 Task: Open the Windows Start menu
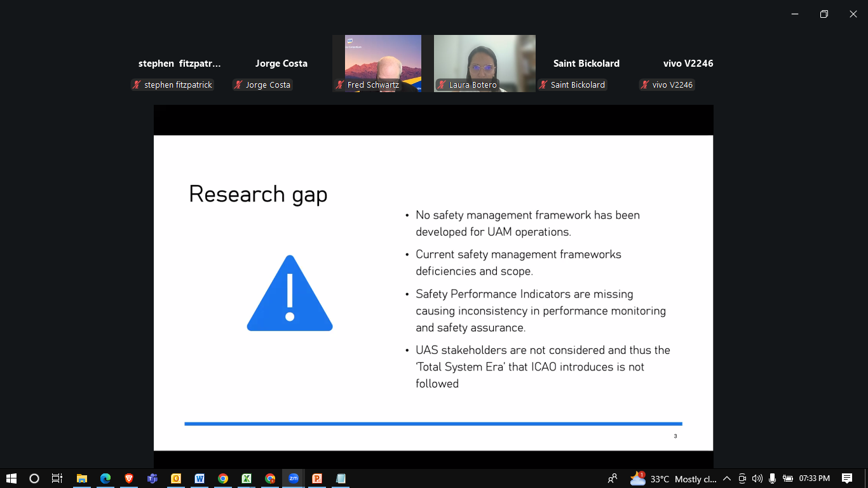[x=11, y=478]
